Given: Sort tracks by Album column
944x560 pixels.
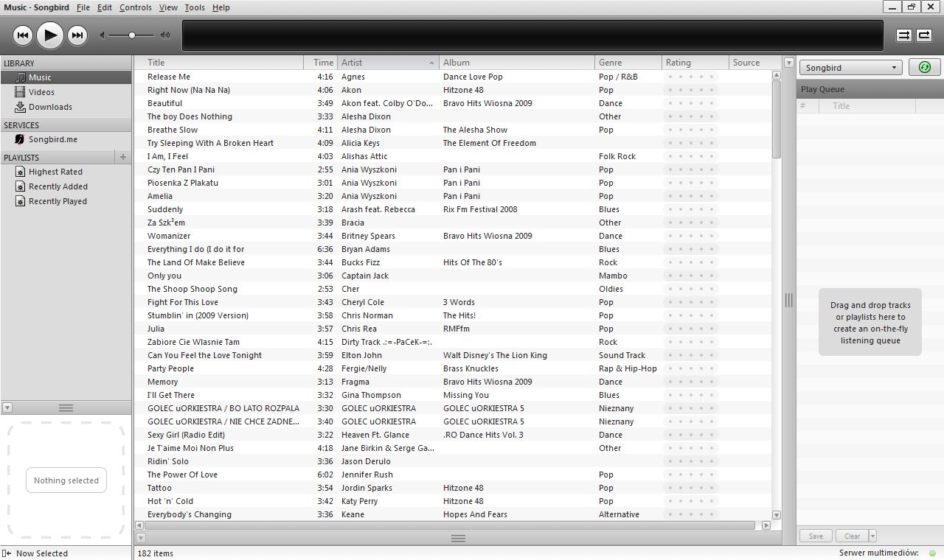Looking at the screenshot, I should pyautogui.click(x=517, y=63).
